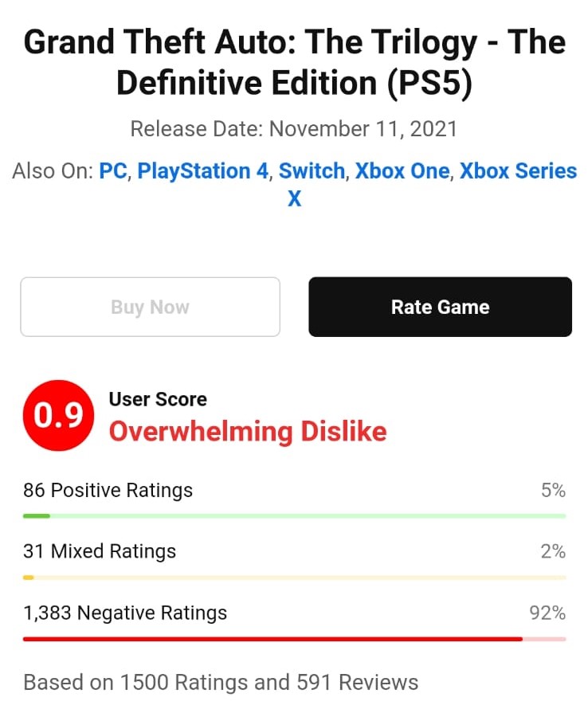Select the 1,383 Negative Ratings row
This screenshot has height=713, width=588.
tap(294, 621)
